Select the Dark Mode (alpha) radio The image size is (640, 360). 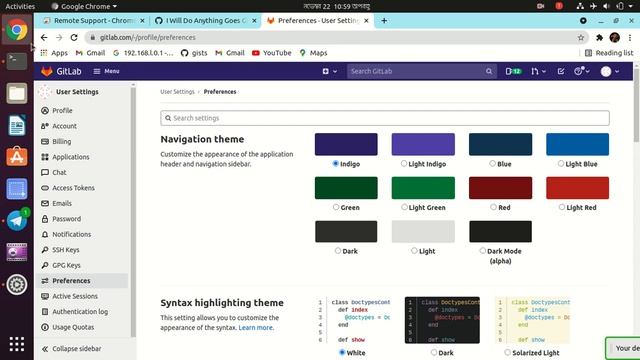tap(482, 251)
